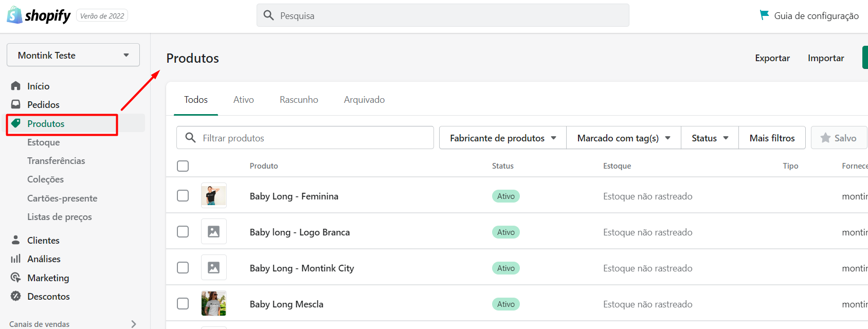868x329 pixels.
Task: Open the Baby Long - Montink City product name
Action: [302, 268]
